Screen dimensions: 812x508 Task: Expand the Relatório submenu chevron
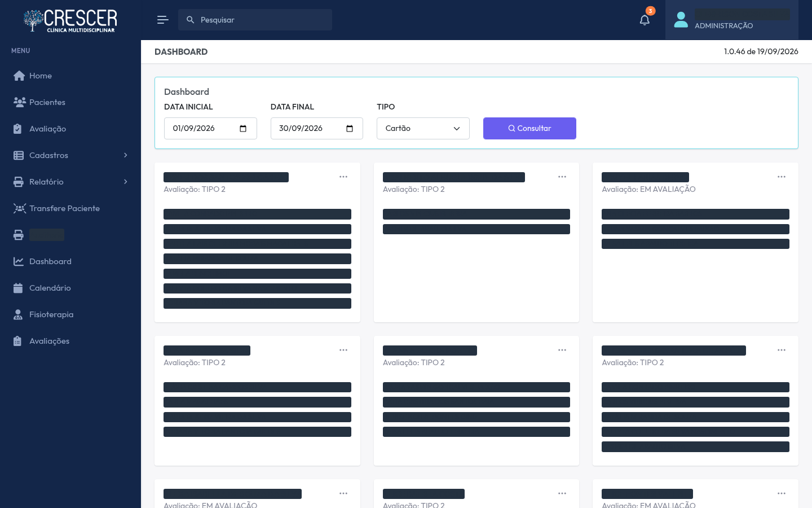(x=125, y=182)
